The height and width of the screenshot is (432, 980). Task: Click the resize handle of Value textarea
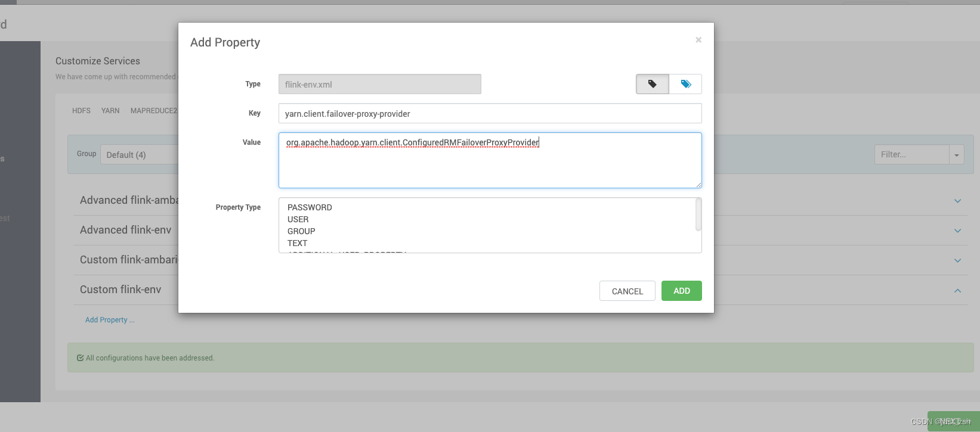(698, 185)
